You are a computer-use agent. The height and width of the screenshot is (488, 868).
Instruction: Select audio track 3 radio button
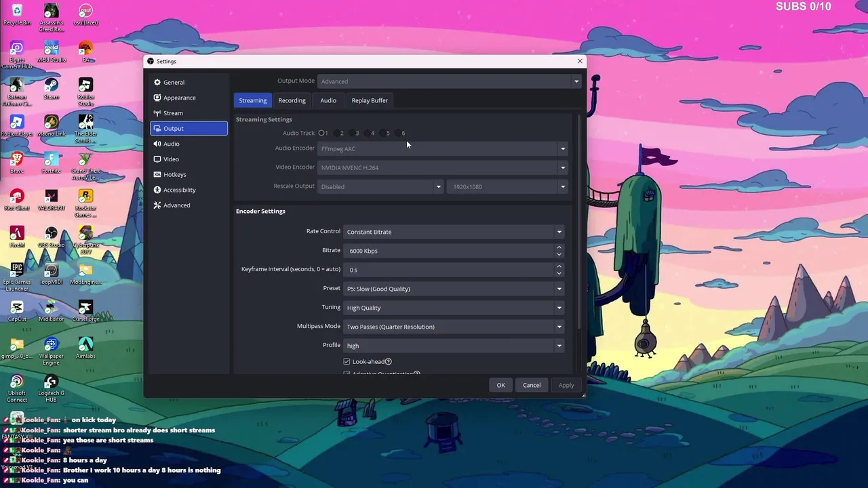pos(353,133)
